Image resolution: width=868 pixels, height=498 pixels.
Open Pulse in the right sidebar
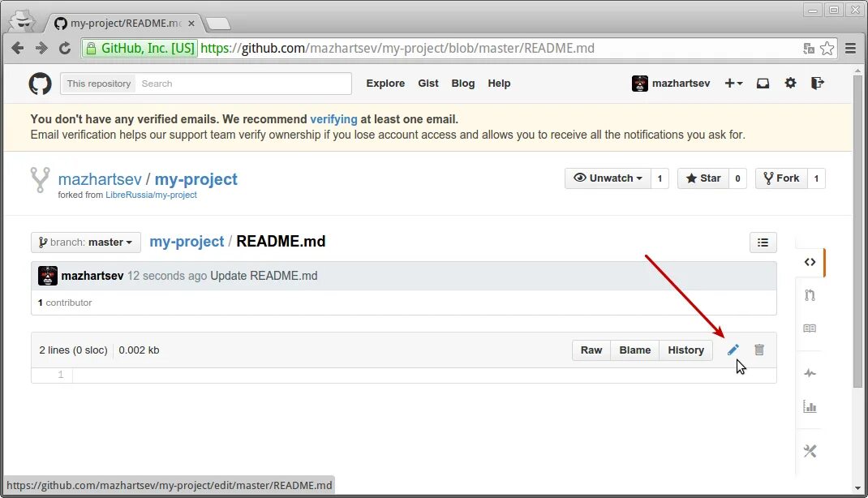click(x=810, y=373)
